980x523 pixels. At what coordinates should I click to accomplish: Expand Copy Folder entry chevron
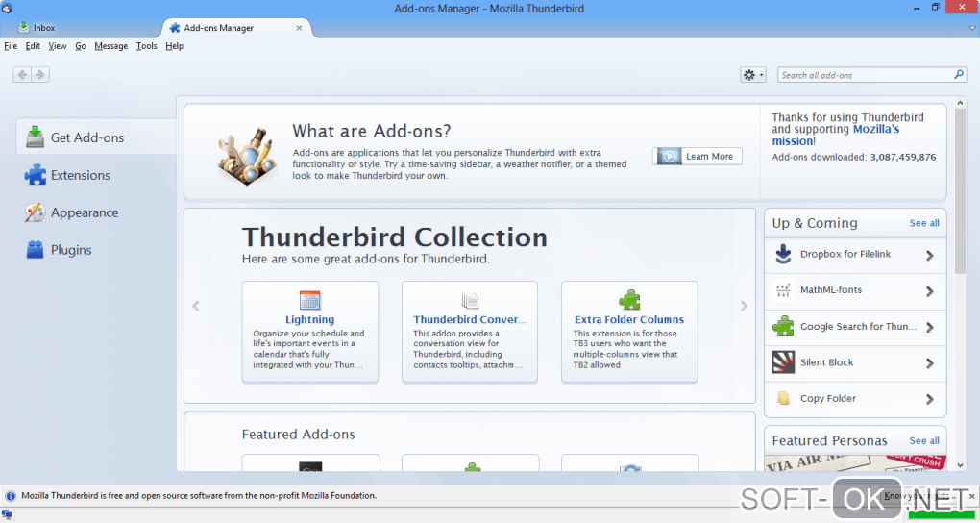coord(930,399)
